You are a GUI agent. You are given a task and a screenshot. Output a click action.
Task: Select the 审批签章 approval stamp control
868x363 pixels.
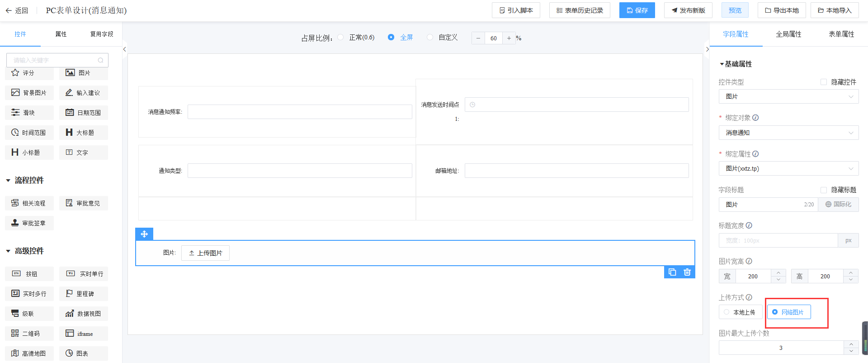pos(29,223)
